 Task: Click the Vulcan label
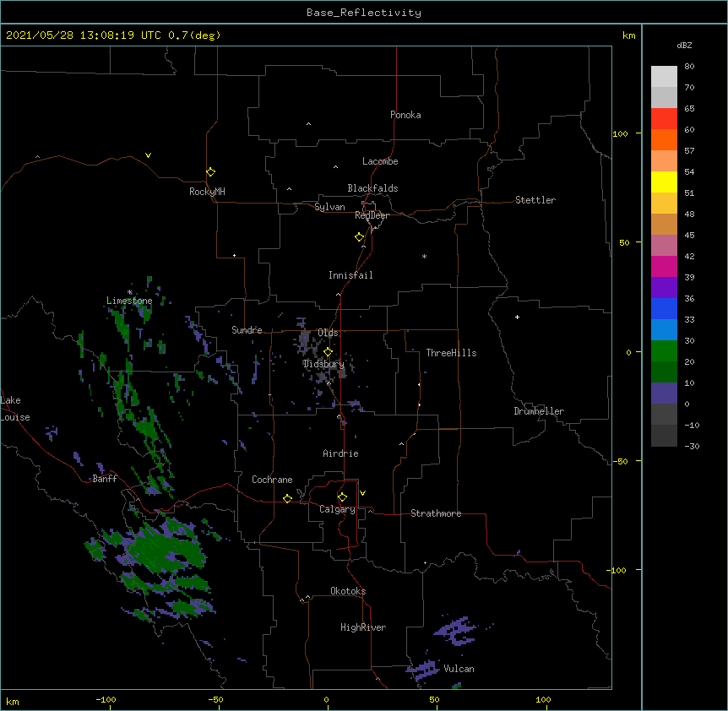pyautogui.click(x=459, y=669)
